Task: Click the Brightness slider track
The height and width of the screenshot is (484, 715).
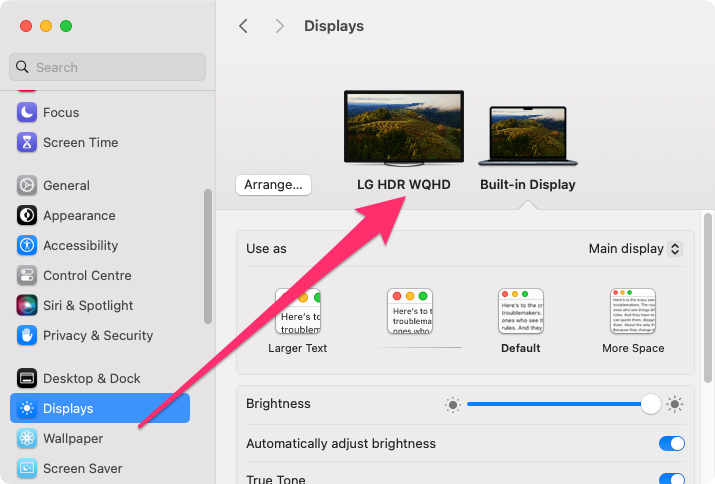Action: pyautogui.click(x=555, y=404)
